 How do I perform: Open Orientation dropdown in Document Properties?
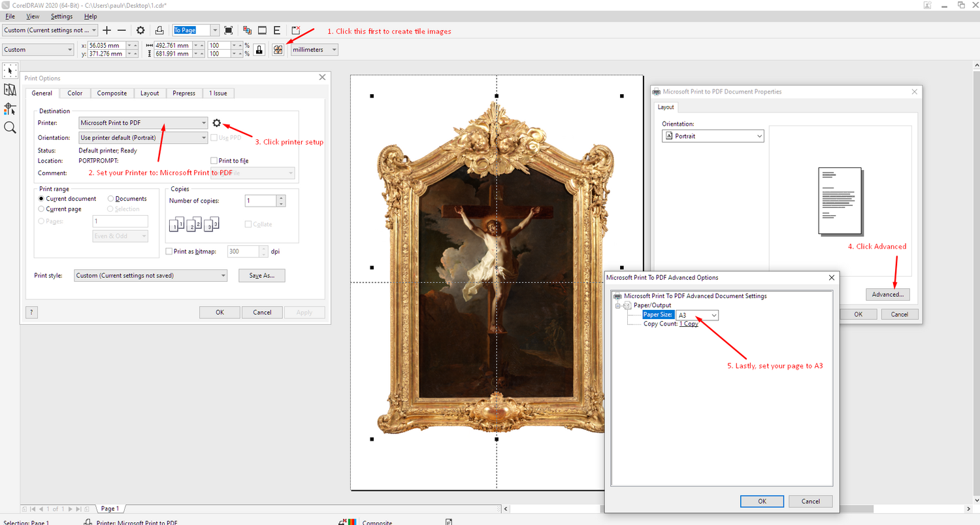[713, 136]
